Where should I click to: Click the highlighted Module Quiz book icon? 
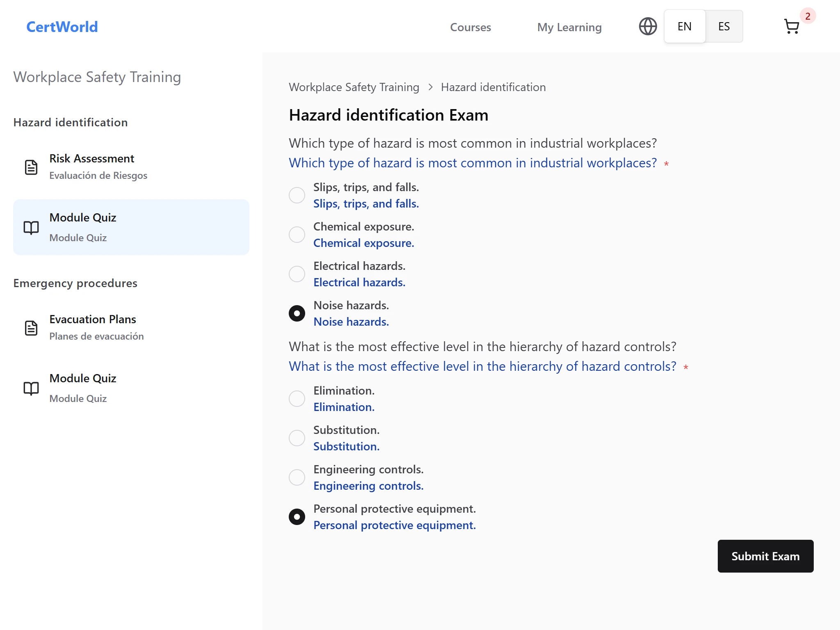pyautogui.click(x=31, y=227)
